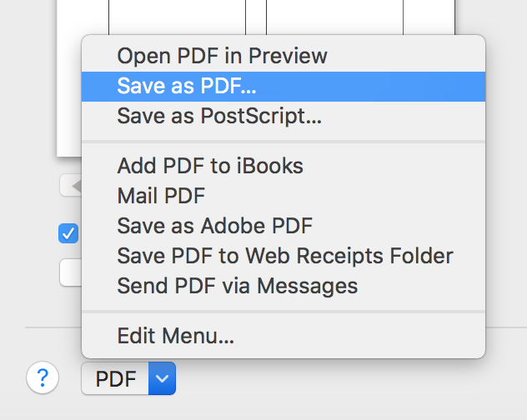Click the previous page arrow under the preview
This screenshot has height=420, width=527.
(73, 186)
